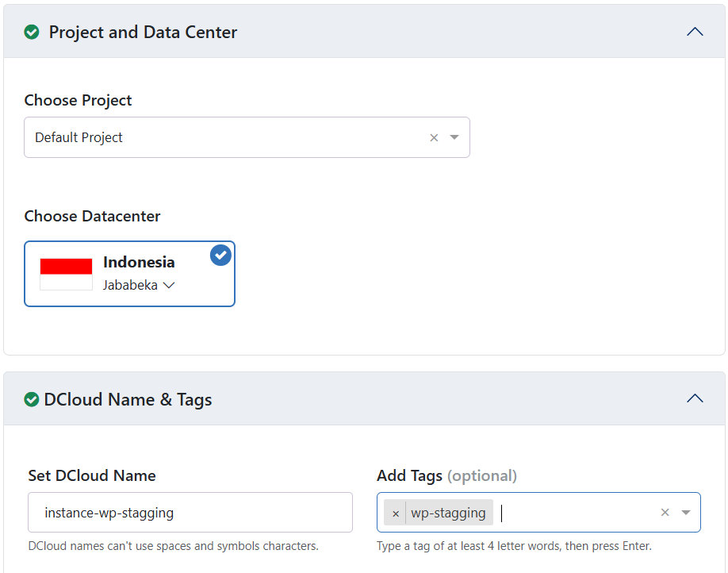728x573 pixels.
Task: Open the Add Tags dropdown arrow
Action: [686, 513]
